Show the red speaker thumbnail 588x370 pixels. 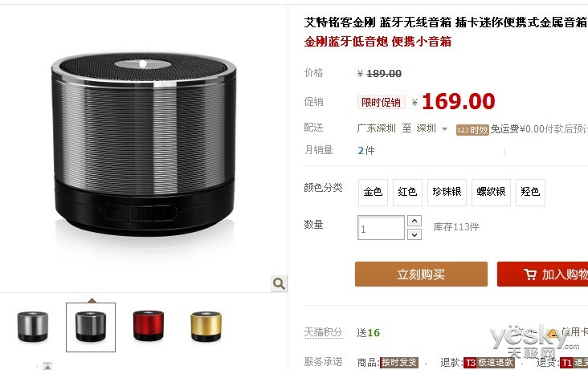(149, 326)
